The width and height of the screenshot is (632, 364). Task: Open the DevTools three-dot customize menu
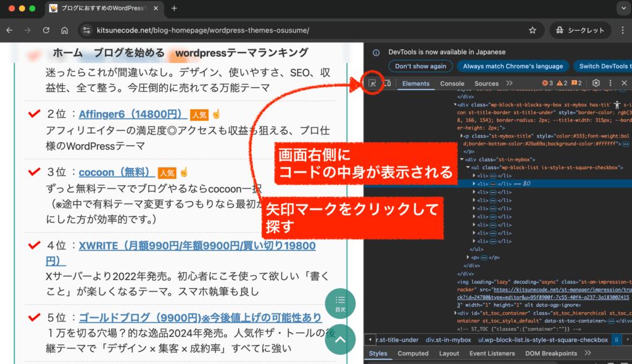[x=610, y=83]
